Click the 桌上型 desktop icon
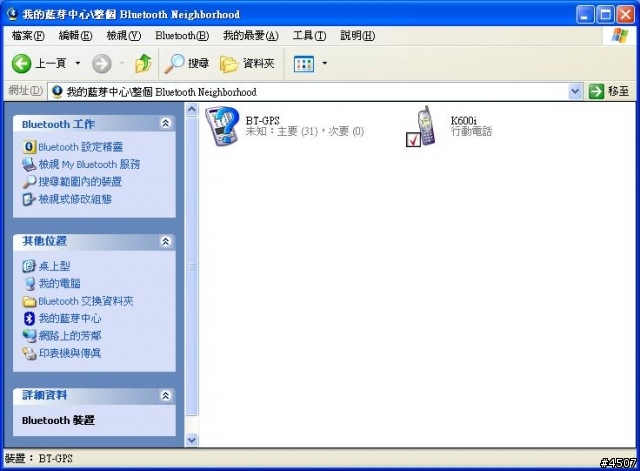 (29, 266)
